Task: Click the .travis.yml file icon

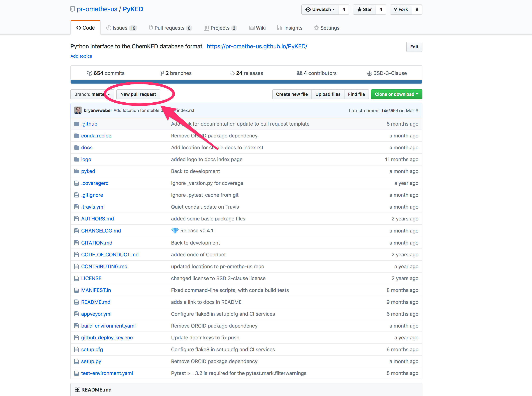Action: pos(77,207)
